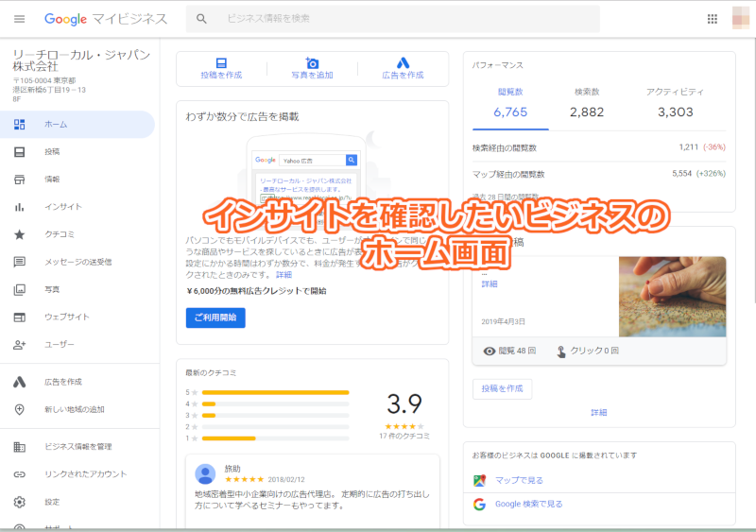
Task: Click the reviewer 旅助 avatar
Action: click(x=205, y=474)
